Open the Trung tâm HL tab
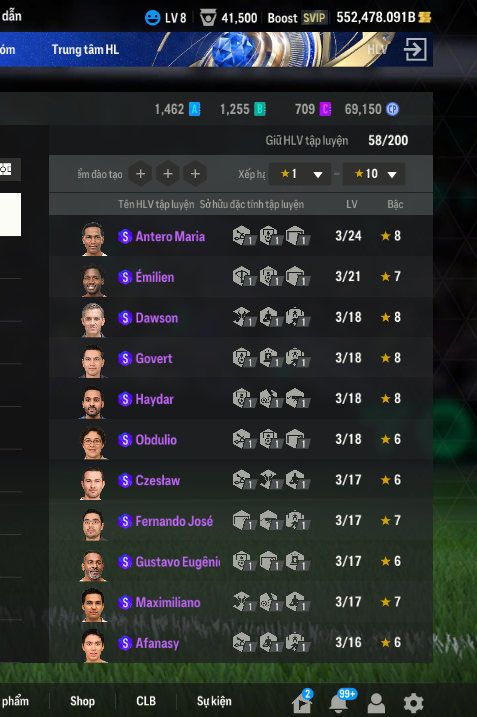The image size is (477, 717). click(85, 49)
